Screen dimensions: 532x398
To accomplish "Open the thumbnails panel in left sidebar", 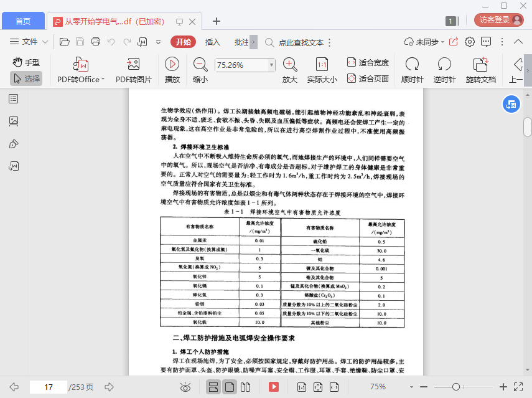I will click(14, 121).
